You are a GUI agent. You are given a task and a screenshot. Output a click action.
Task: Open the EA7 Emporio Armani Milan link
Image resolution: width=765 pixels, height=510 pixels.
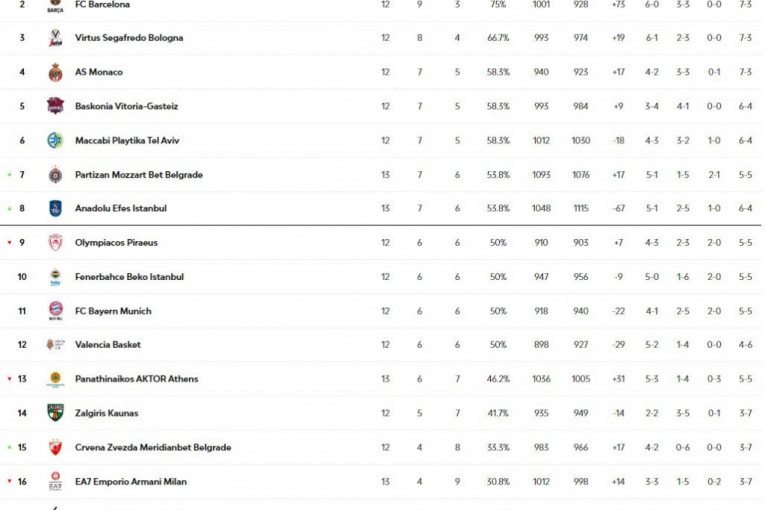[131, 481]
